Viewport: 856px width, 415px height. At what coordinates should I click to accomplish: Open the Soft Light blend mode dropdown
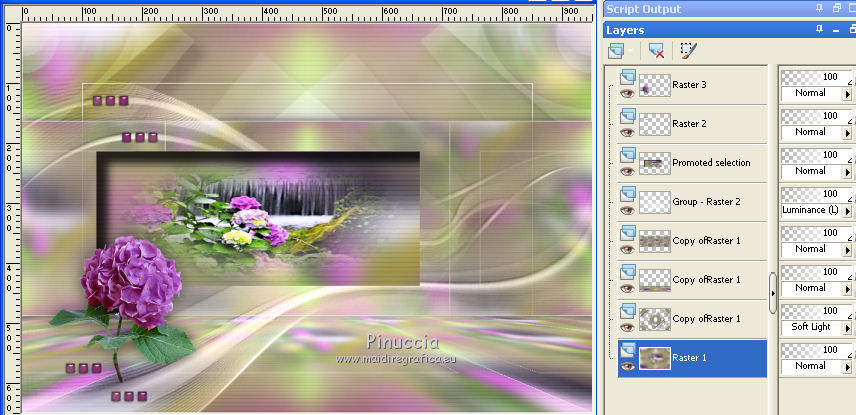[x=847, y=328]
